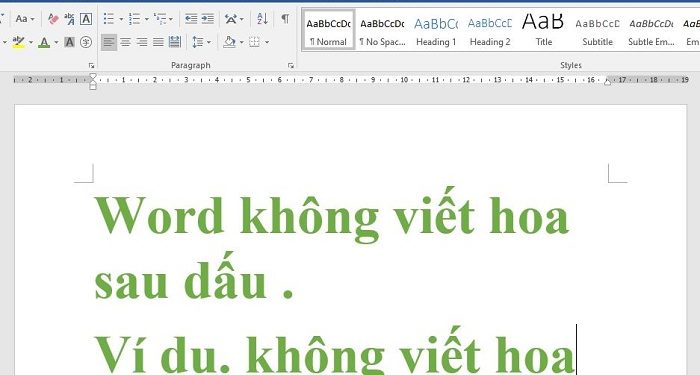The image size is (700, 375).
Task: Click number 10 on horizontal ruler
Action: pyautogui.click(x=404, y=80)
